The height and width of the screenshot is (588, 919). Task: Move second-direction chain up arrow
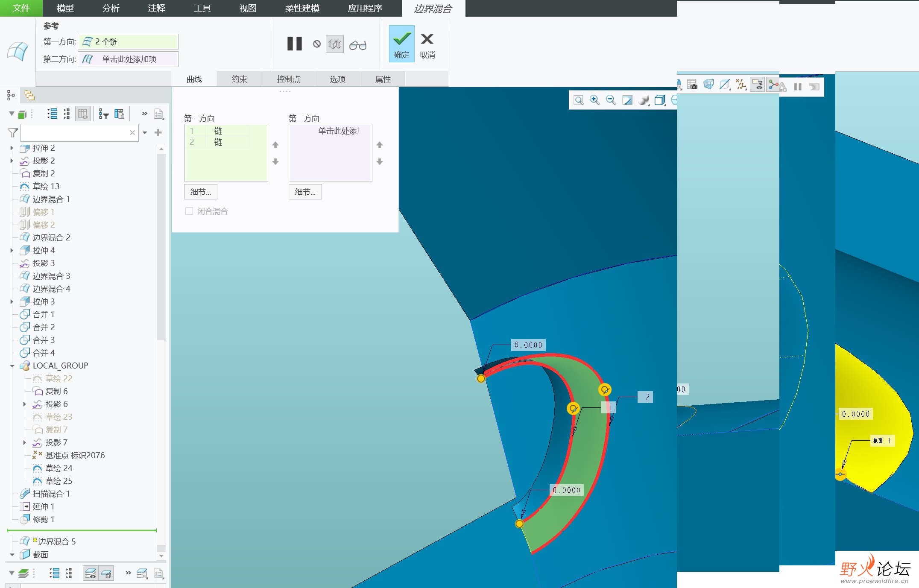(380, 145)
